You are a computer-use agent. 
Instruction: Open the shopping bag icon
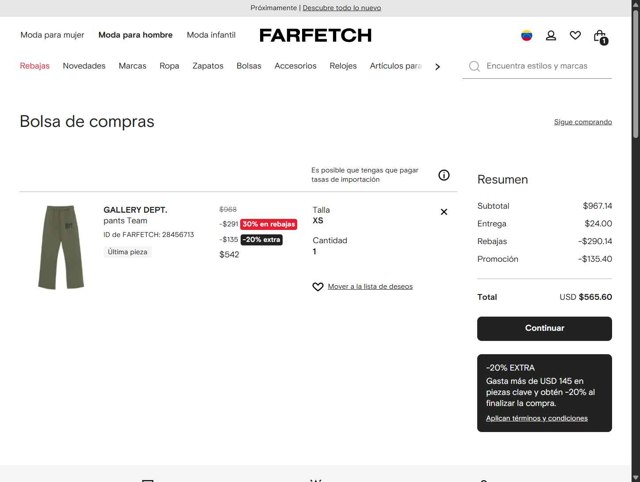(x=600, y=37)
